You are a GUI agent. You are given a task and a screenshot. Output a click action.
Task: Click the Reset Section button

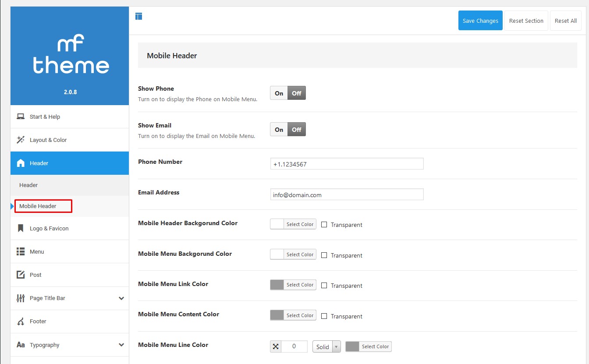[x=526, y=21]
